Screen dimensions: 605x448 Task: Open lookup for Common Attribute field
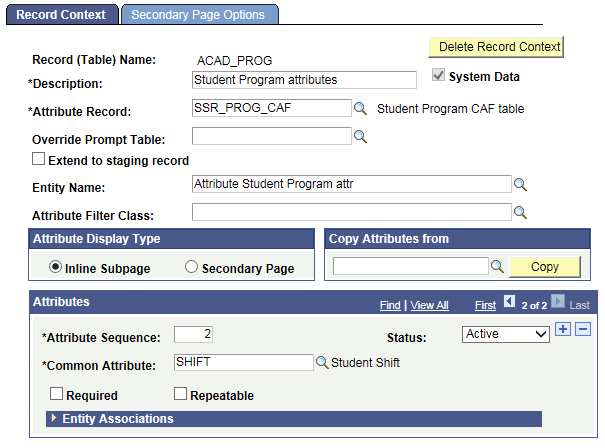click(322, 362)
